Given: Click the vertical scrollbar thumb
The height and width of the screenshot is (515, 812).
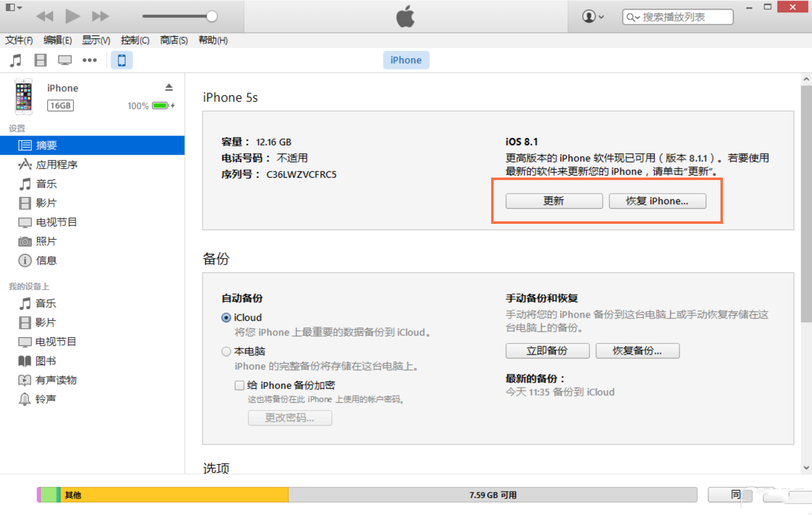Looking at the screenshot, I should 806,204.
